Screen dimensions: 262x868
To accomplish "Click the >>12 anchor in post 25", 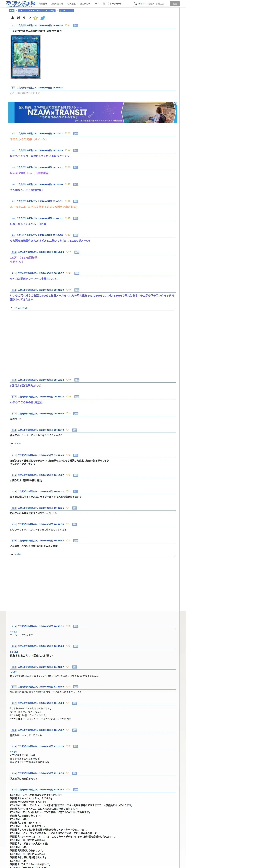I will click(x=13, y=672).
